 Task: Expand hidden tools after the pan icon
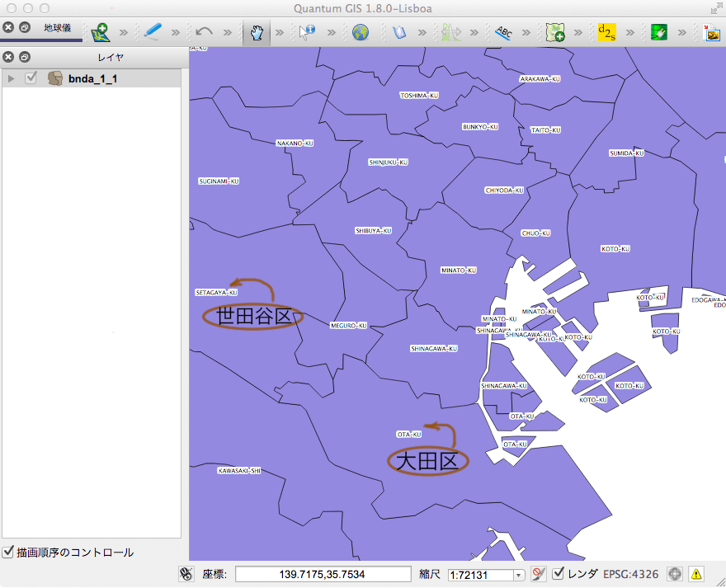280,33
